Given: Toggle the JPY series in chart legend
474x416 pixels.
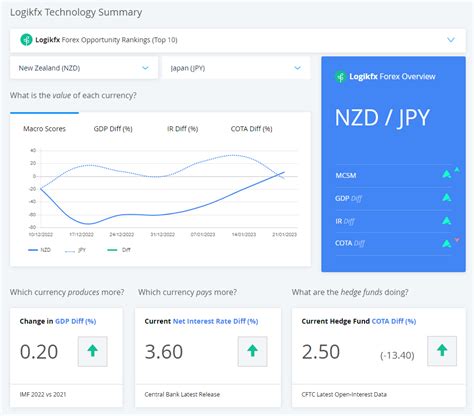Looking at the screenshot, I should [x=75, y=250].
